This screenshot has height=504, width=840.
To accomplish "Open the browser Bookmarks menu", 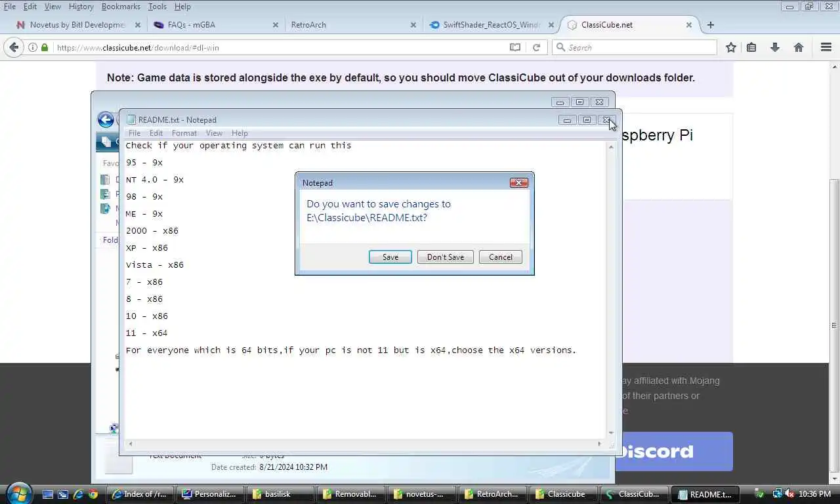I will click(x=121, y=7).
